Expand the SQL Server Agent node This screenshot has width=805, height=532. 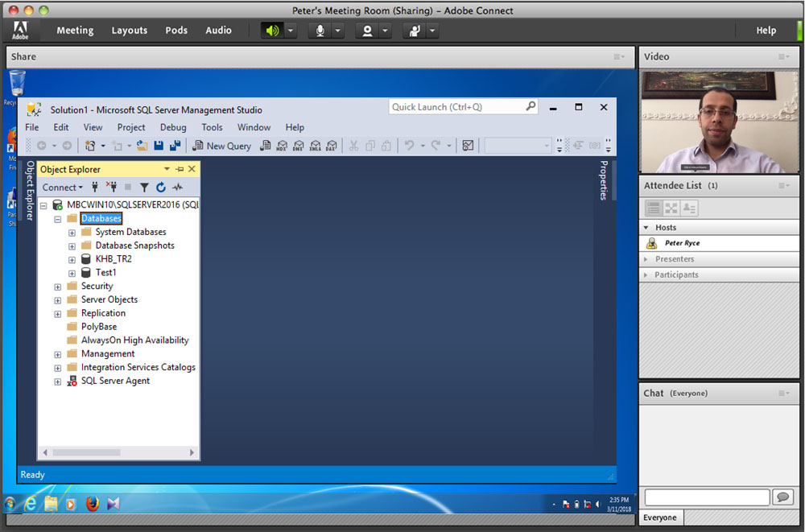tap(58, 381)
